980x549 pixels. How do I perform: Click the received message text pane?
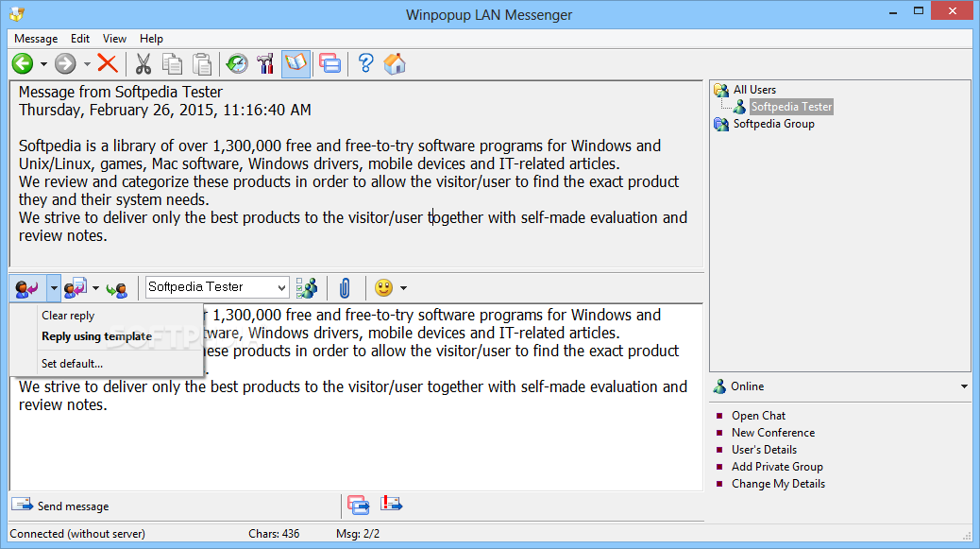click(356, 174)
